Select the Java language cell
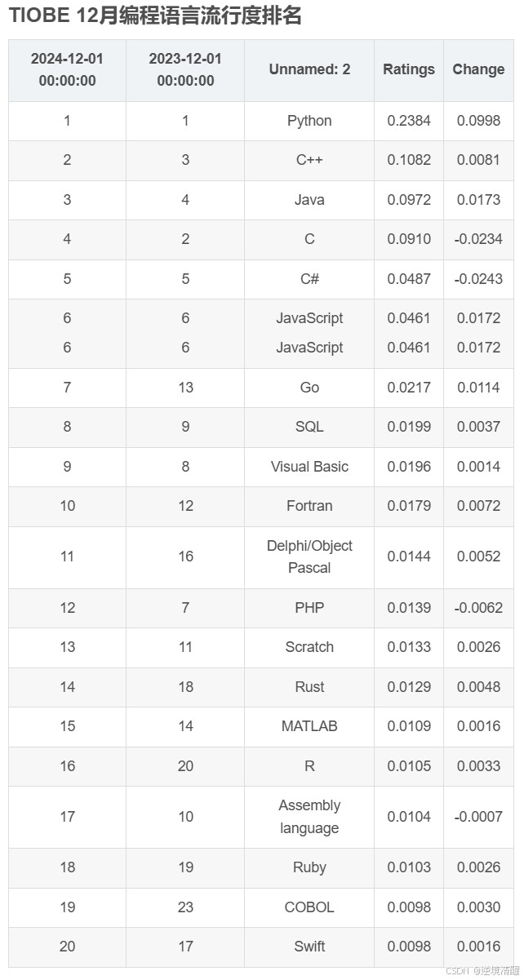Image resolution: width=524 pixels, height=980 pixels. (309, 200)
